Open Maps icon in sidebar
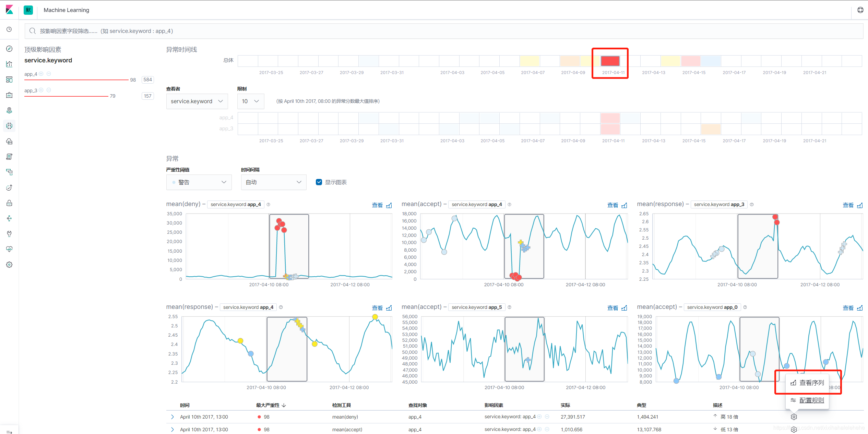The height and width of the screenshot is (434, 868). [x=9, y=110]
